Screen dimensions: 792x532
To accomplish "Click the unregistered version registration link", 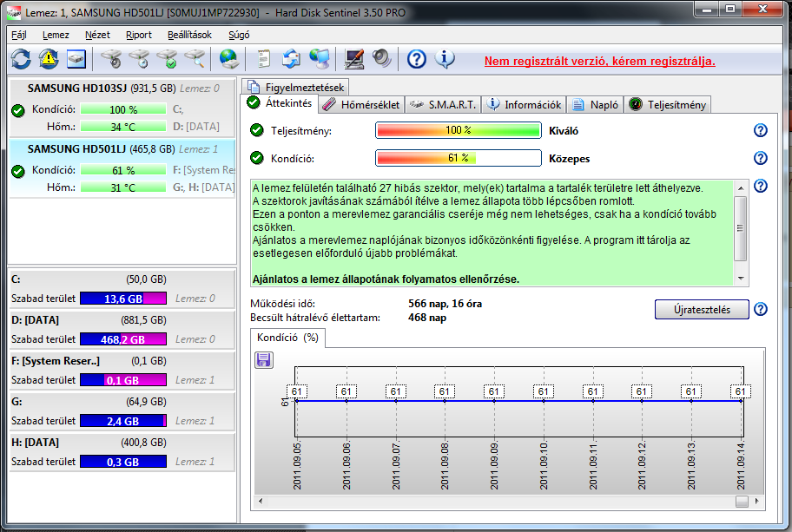I will pyautogui.click(x=599, y=62).
